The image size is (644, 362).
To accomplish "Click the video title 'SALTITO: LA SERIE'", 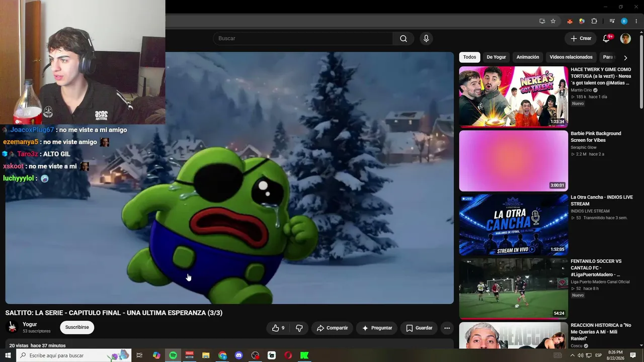I will tap(114, 313).
